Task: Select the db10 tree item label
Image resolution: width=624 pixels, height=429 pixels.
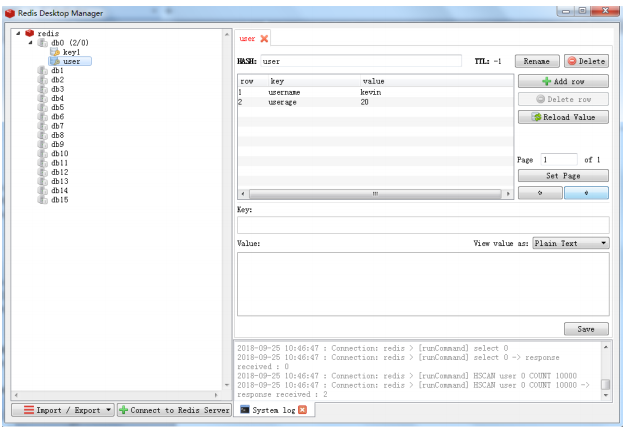Action: (60, 154)
